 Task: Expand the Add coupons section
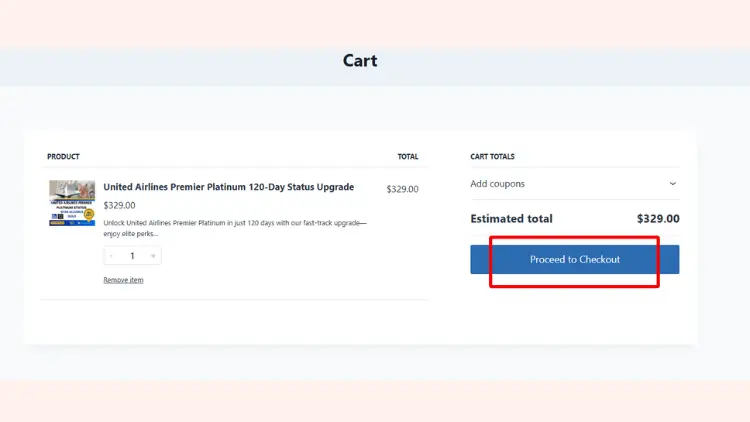coord(574,184)
